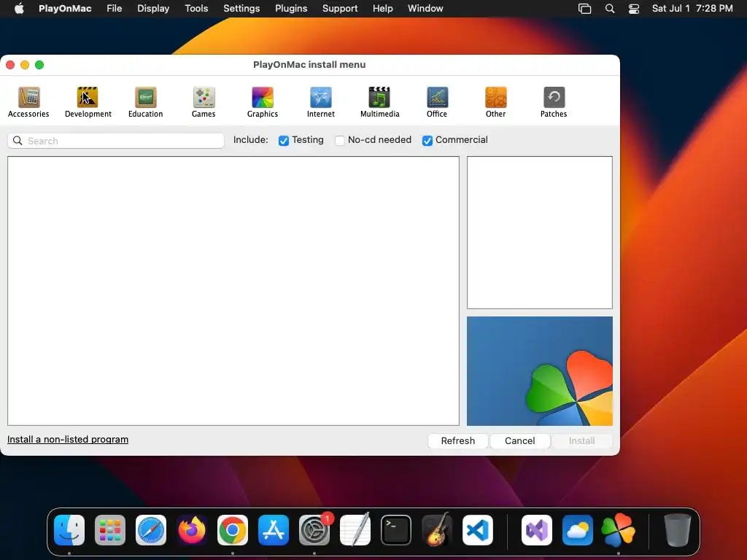Open Finder from the dock
747x560 pixels.
(69, 530)
